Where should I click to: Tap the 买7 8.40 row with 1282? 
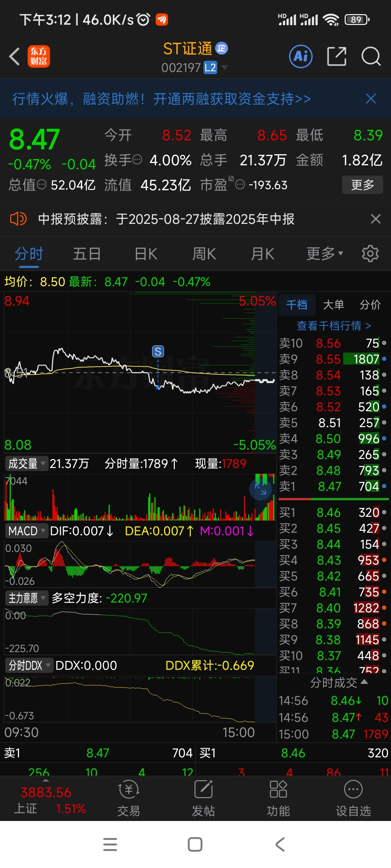[333, 608]
